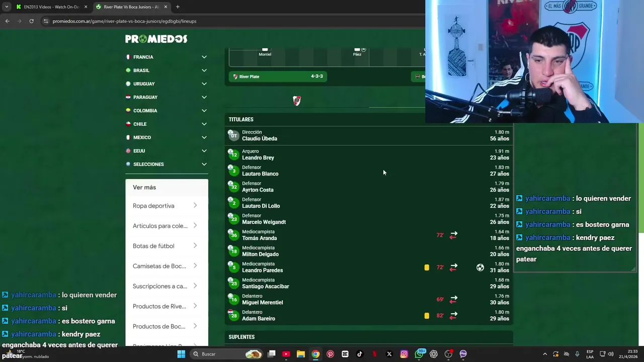This screenshot has width=644, height=362.
Task: Open Task View from the taskbar
Action: (271, 354)
